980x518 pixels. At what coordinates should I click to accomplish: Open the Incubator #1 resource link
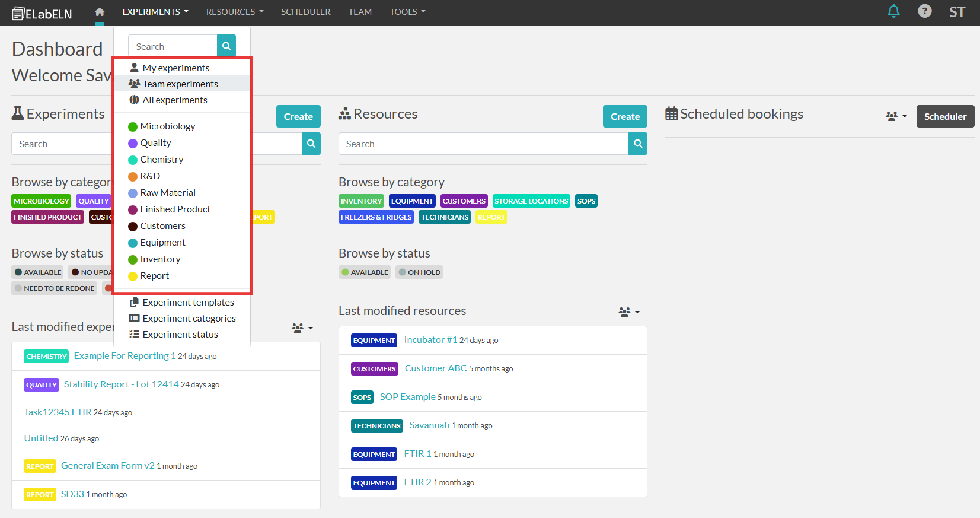click(430, 340)
